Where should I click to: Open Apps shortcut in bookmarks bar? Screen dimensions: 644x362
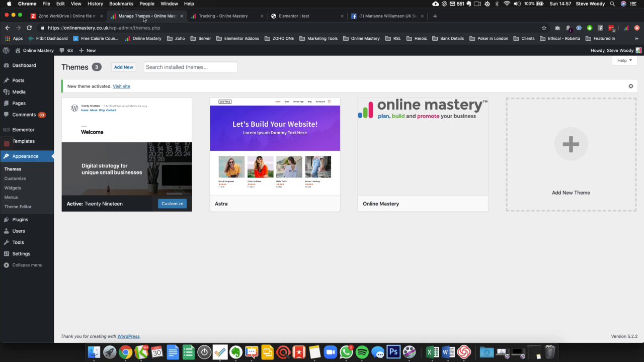[14, 38]
